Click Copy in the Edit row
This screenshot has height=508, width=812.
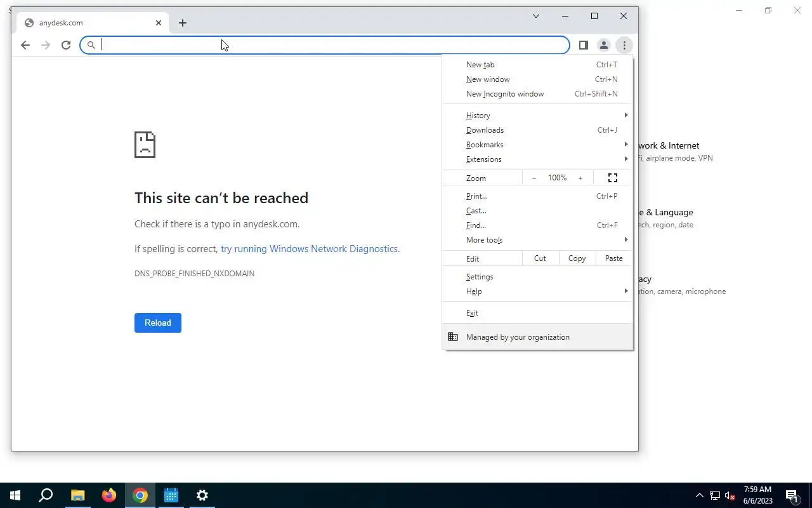577,258
